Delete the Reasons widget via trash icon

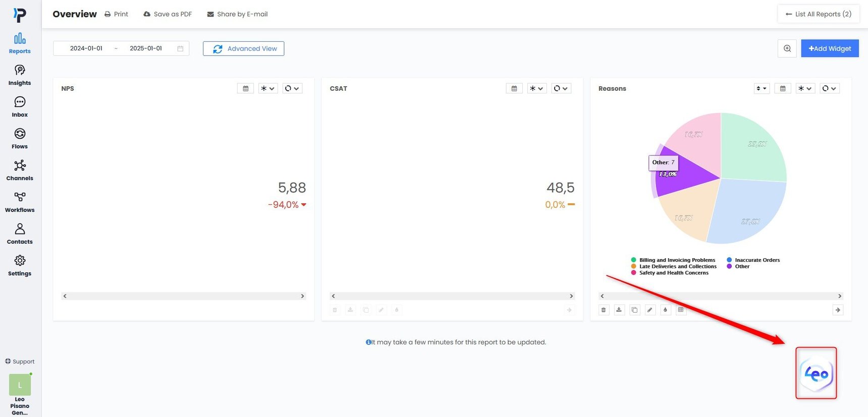coord(604,310)
